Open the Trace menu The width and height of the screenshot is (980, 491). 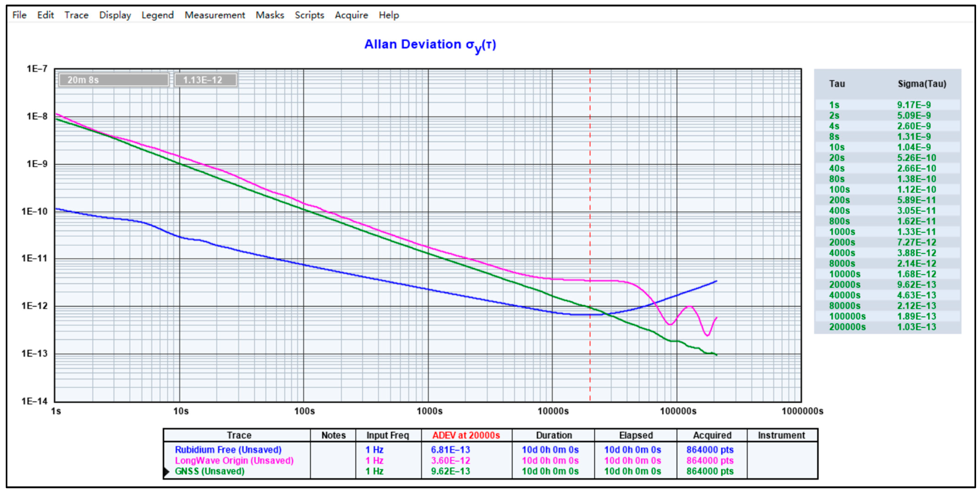pyautogui.click(x=76, y=15)
